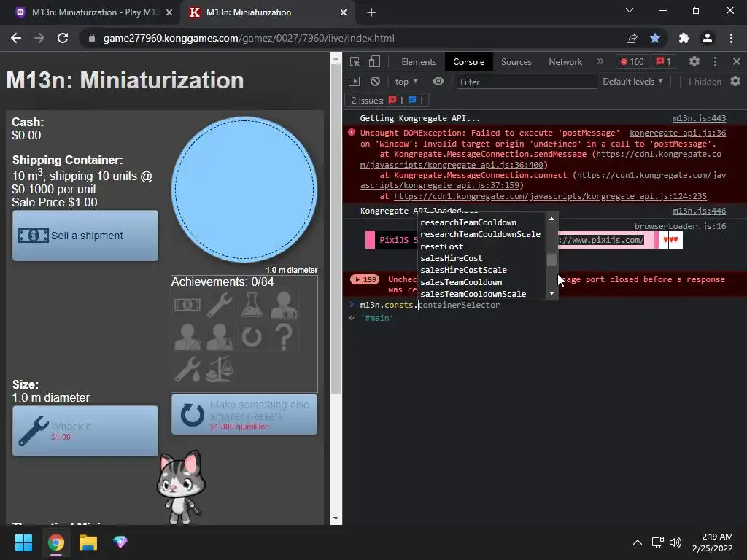Open the Default levels dropdown
This screenshot has height=560, width=747.
632,82
